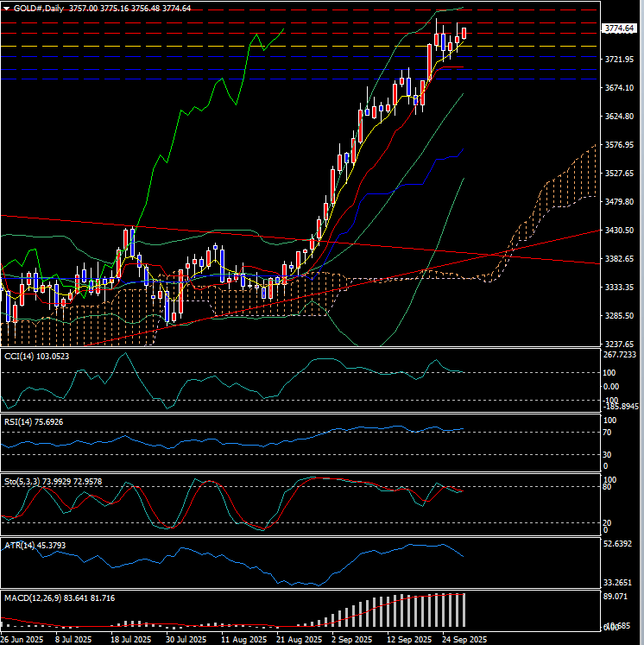Click the 3285.50 price axis label
644x645 pixels.
click(620, 316)
